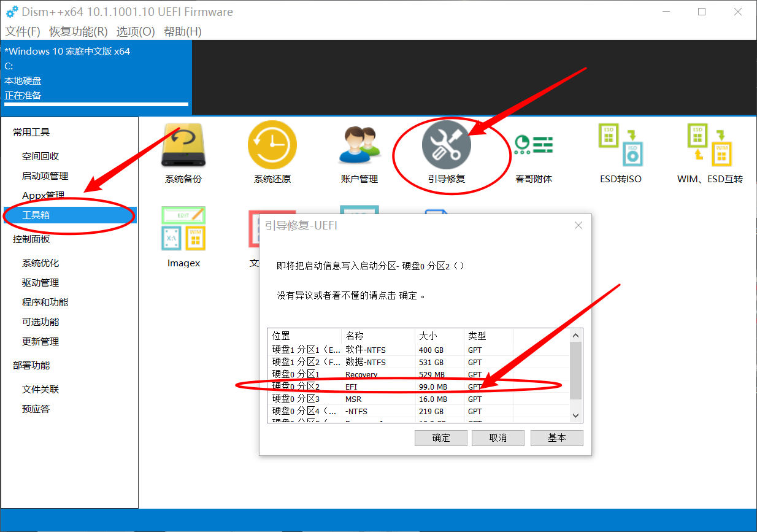The image size is (757, 532).
Task: Click the 常用工具 section header
Action: tap(31, 133)
